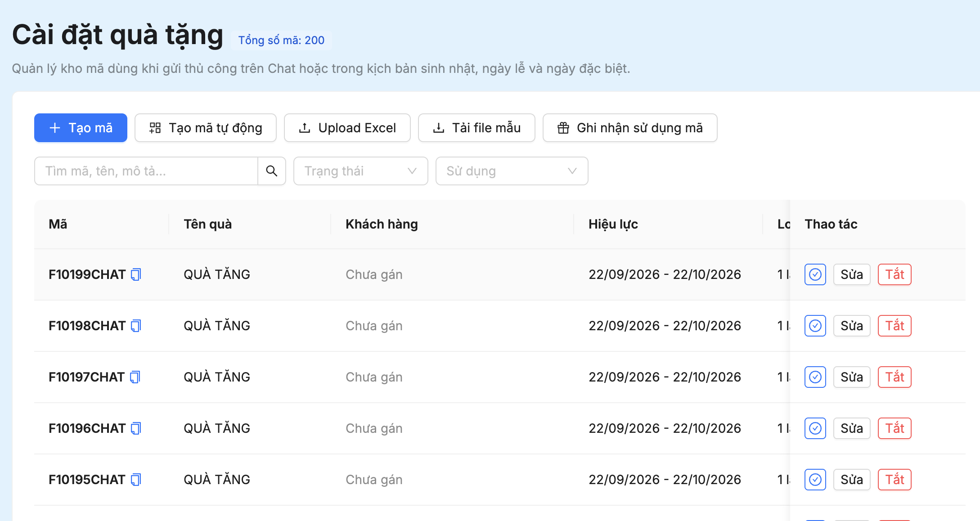Click the check-circle icon for F10198CHAT
Image resolution: width=980 pixels, height=521 pixels.
815,326
